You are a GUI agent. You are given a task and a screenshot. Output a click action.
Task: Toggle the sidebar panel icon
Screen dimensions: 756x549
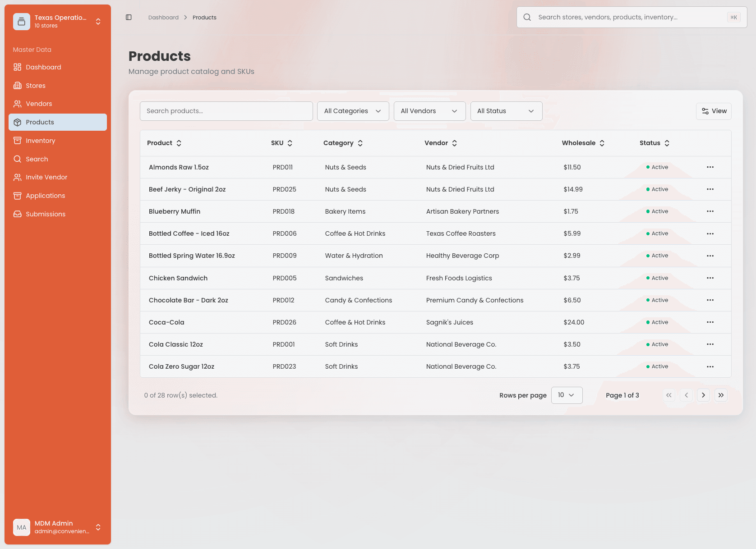click(x=129, y=17)
